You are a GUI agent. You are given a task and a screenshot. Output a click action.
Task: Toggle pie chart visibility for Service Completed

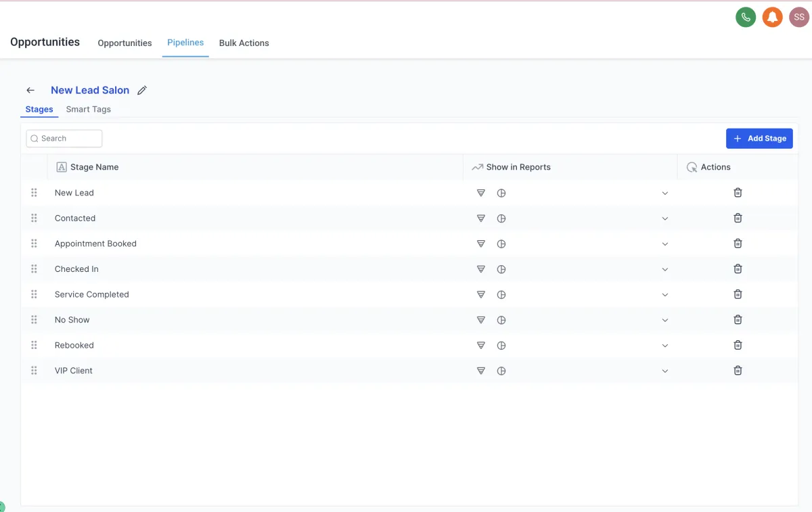click(501, 294)
